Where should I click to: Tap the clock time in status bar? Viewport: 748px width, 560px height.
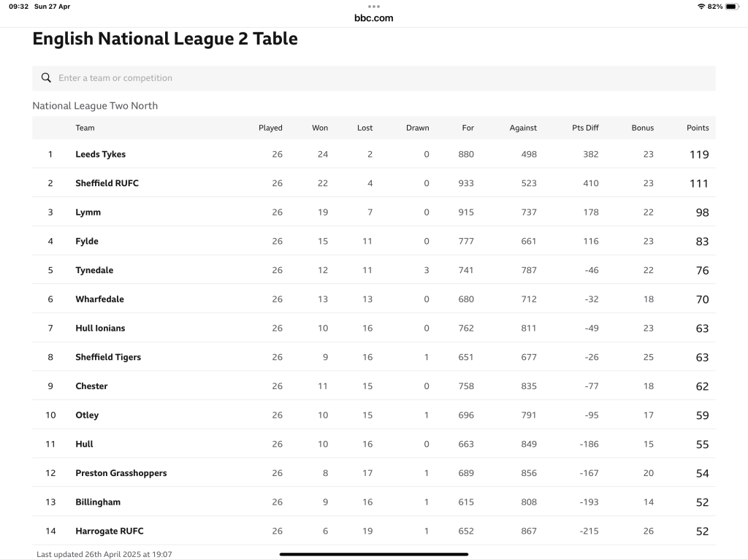pos(19,7)
